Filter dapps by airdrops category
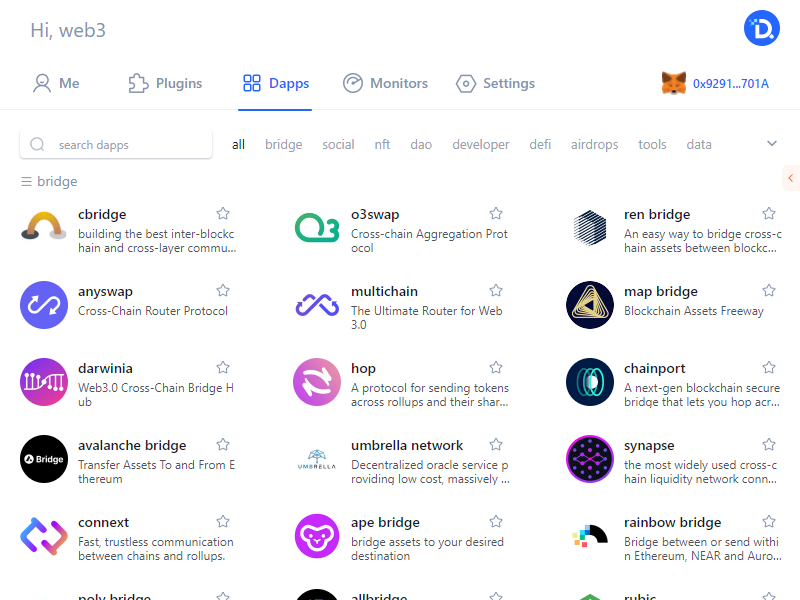The height and width of the screenshot is (600, 800). (x=594, y=144)
